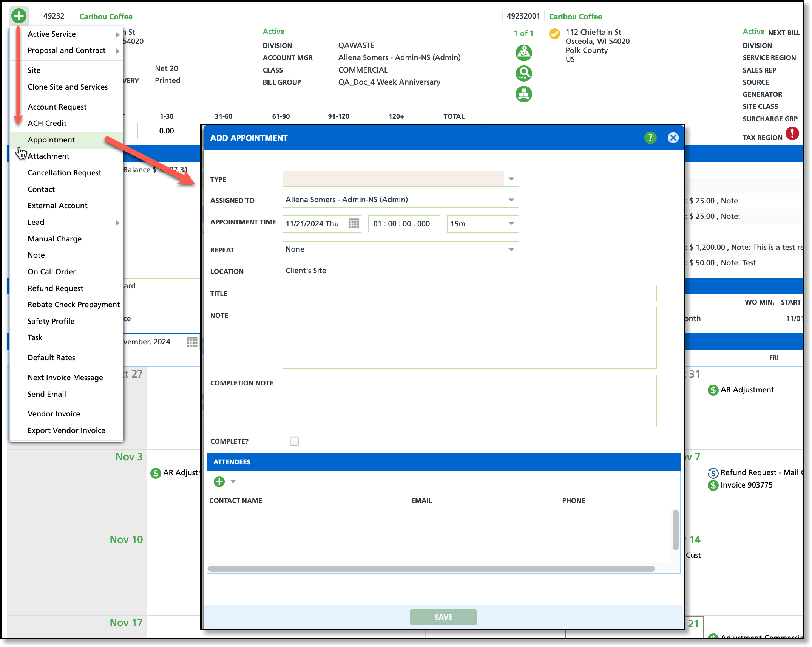
Task: Click the red tax region alert icon
Action: (792, 133)
